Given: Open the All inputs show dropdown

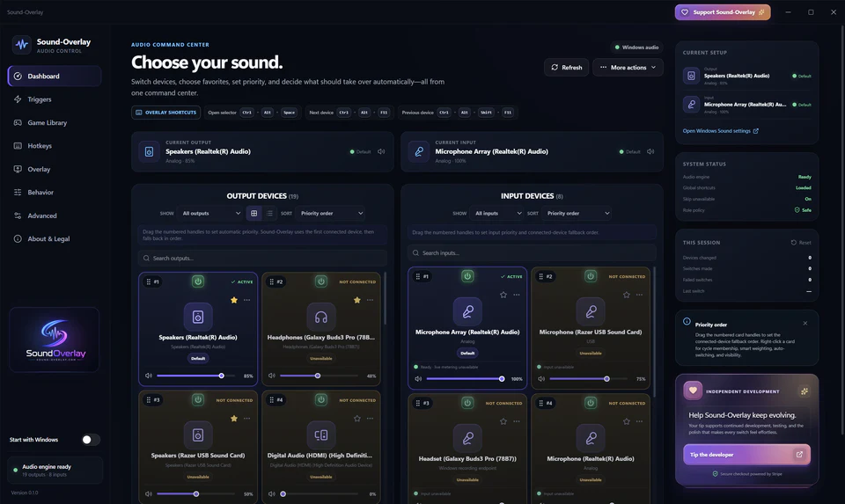Looking at the screenshot, I should coord(496,213).
